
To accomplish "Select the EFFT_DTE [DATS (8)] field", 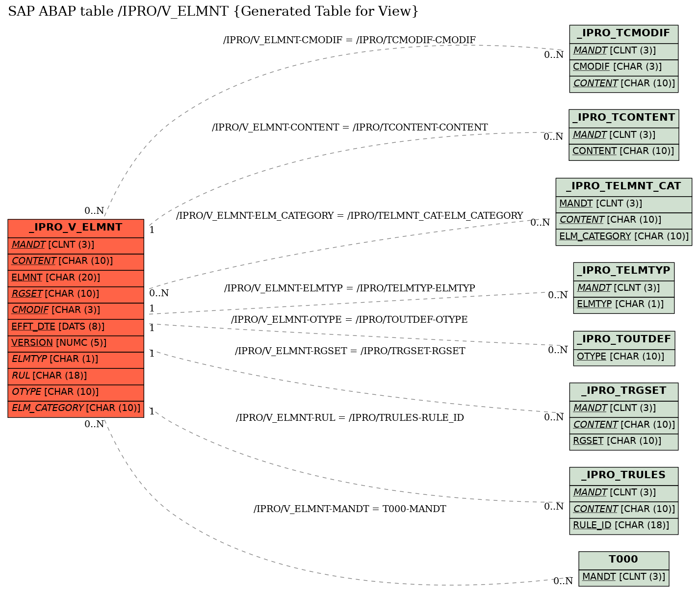I will tap(76, 327).
